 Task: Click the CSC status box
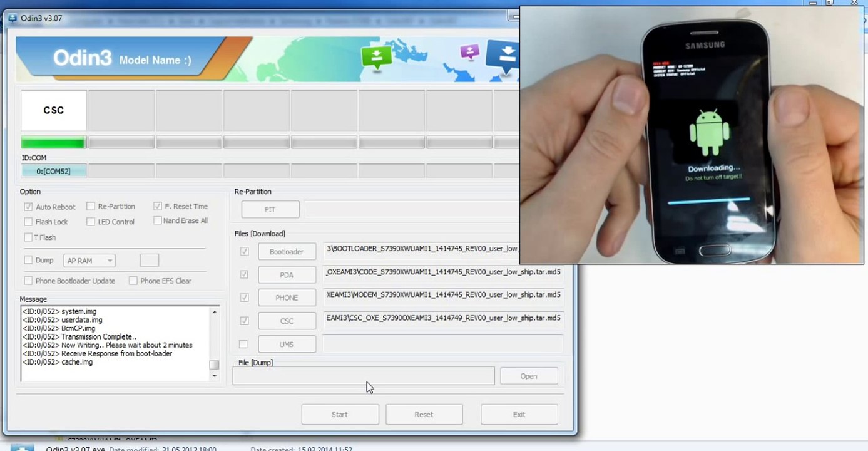54,110
